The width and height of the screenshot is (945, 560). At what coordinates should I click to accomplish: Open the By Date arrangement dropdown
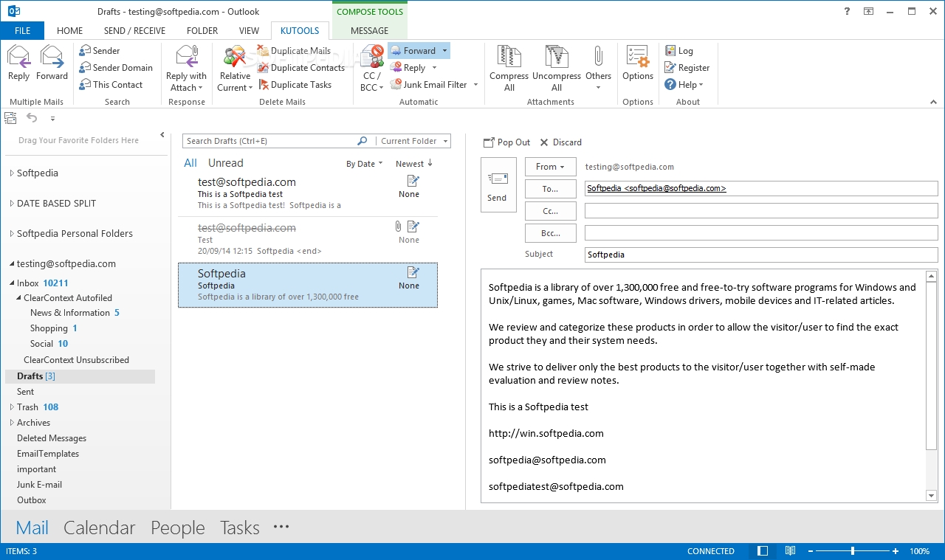pyautogui.click(x=365, y=164)
